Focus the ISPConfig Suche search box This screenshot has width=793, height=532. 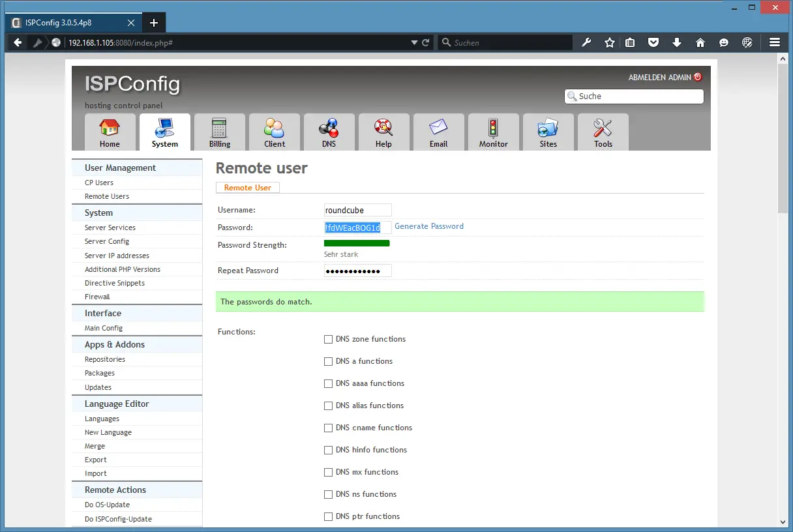[635, 96]
